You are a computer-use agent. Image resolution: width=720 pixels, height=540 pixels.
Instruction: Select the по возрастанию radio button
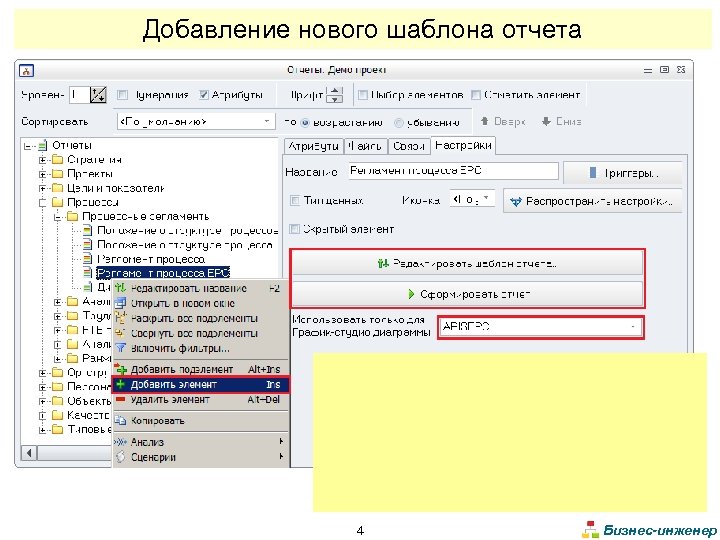(305, 123)
